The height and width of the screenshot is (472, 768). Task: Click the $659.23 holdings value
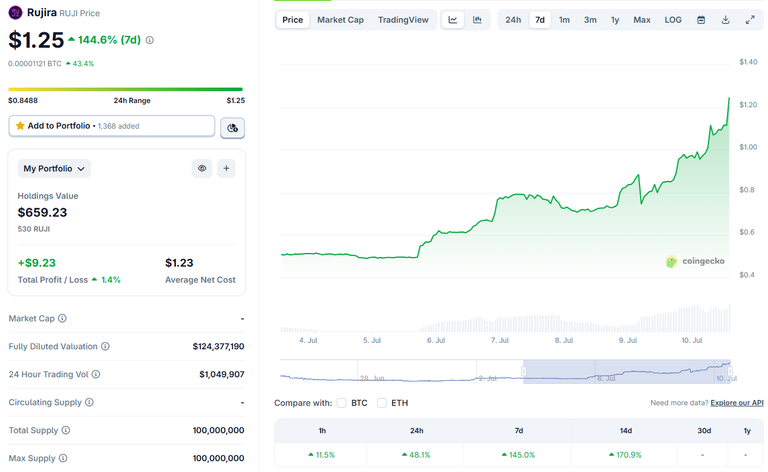click(x=42, y=212)
